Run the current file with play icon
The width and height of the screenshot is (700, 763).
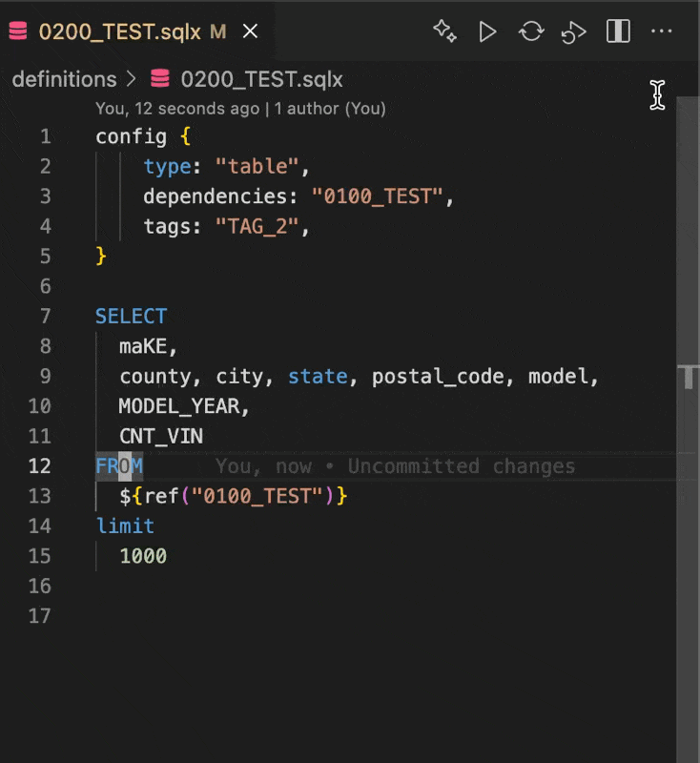coord(487,32)
